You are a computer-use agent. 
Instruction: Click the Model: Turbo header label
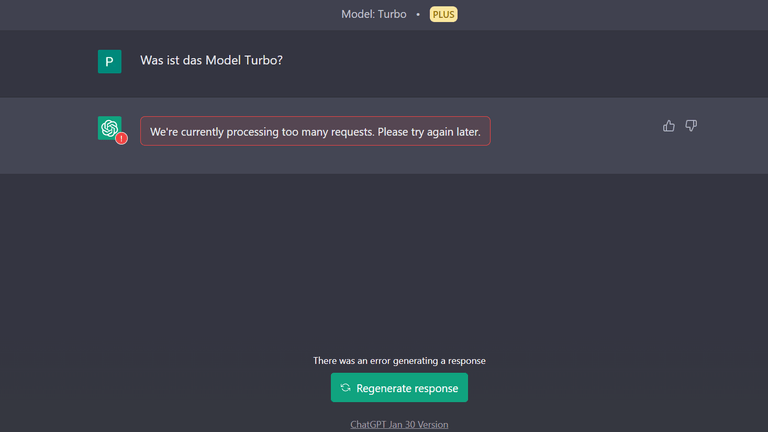point(374,14)
